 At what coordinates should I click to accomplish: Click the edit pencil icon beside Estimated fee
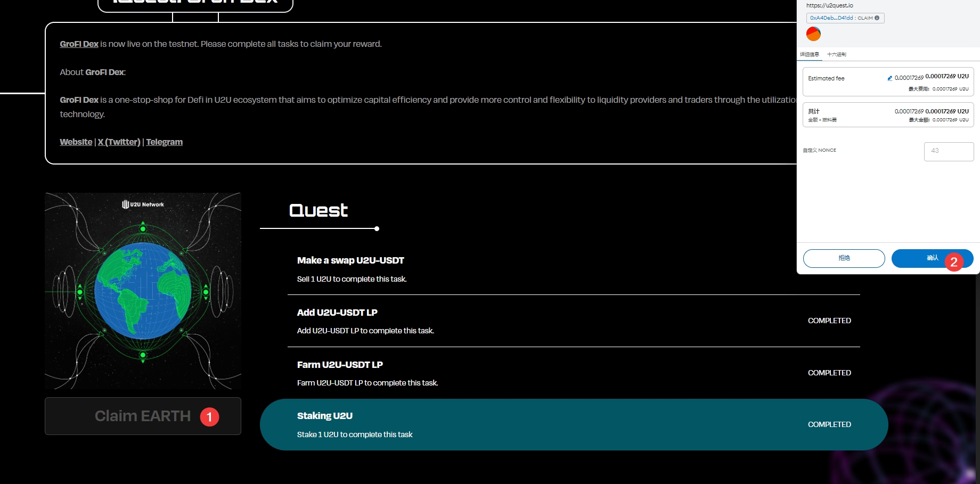[x=889, y=78]
